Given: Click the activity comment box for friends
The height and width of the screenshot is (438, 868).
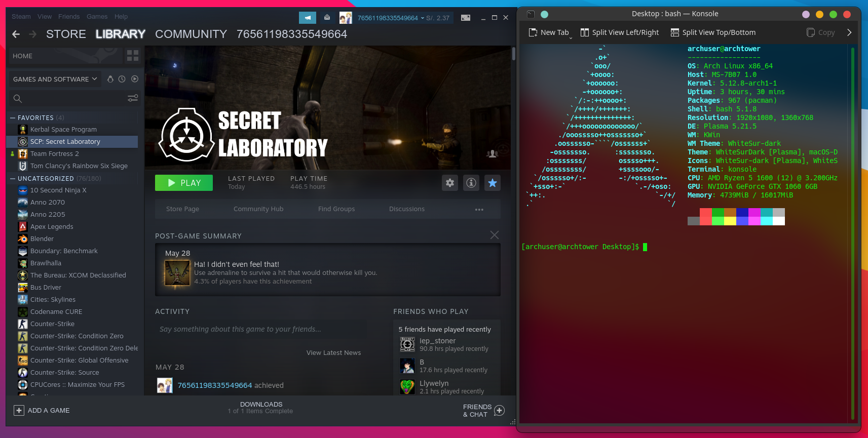Looking at the screenshot, I should 261,329.
